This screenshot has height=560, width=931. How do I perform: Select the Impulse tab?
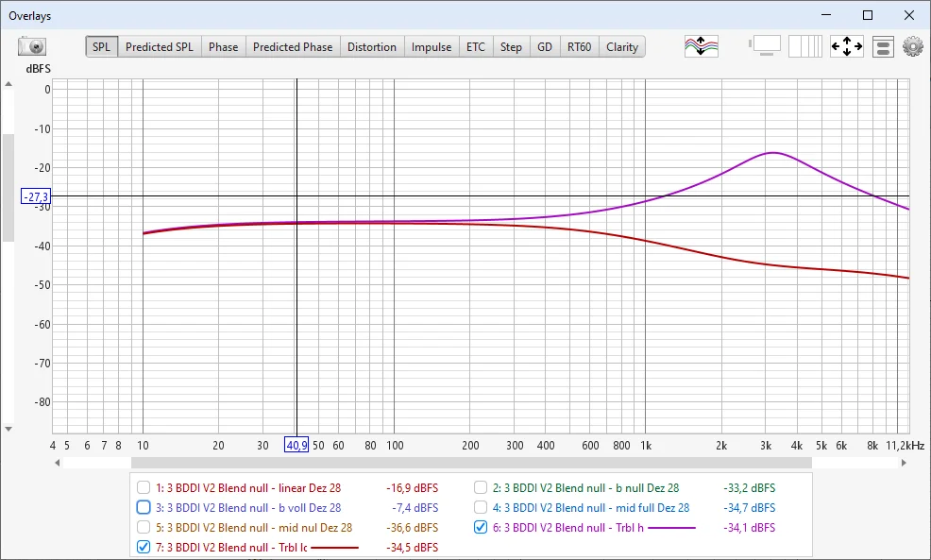coord(432,47)
